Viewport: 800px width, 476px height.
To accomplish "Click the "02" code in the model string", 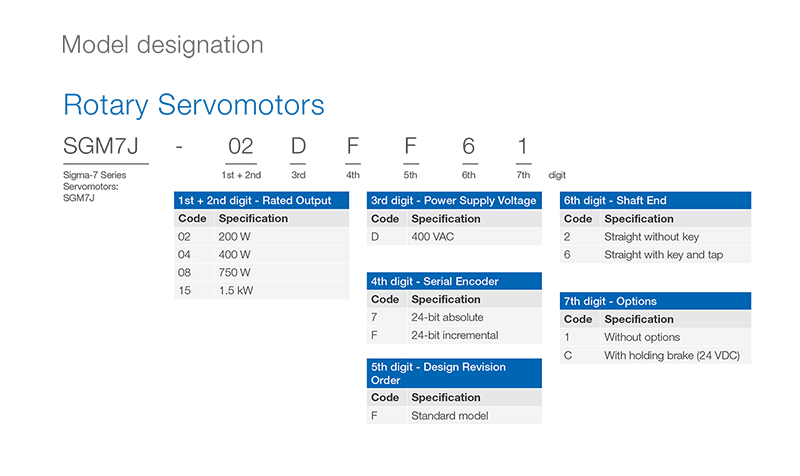I will [x=241, y=147].
